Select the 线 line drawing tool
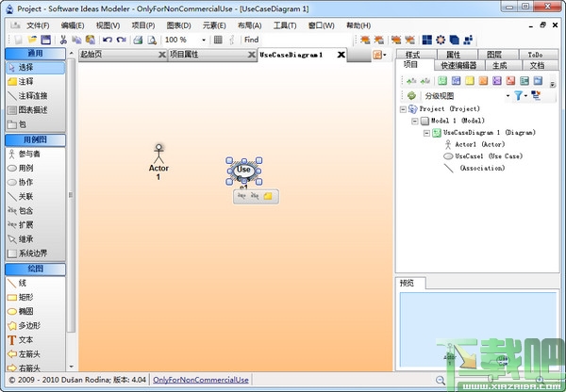 [35, 283]
